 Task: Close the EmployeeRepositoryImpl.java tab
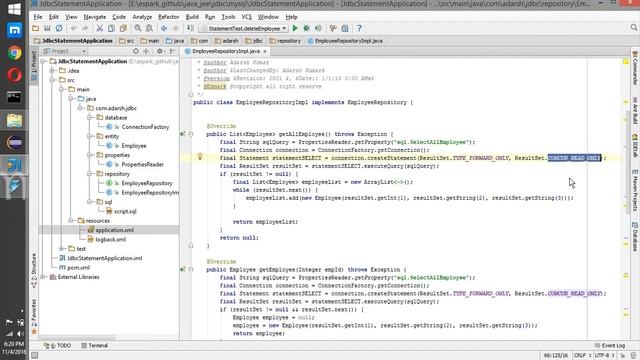[x=265, y=51]
